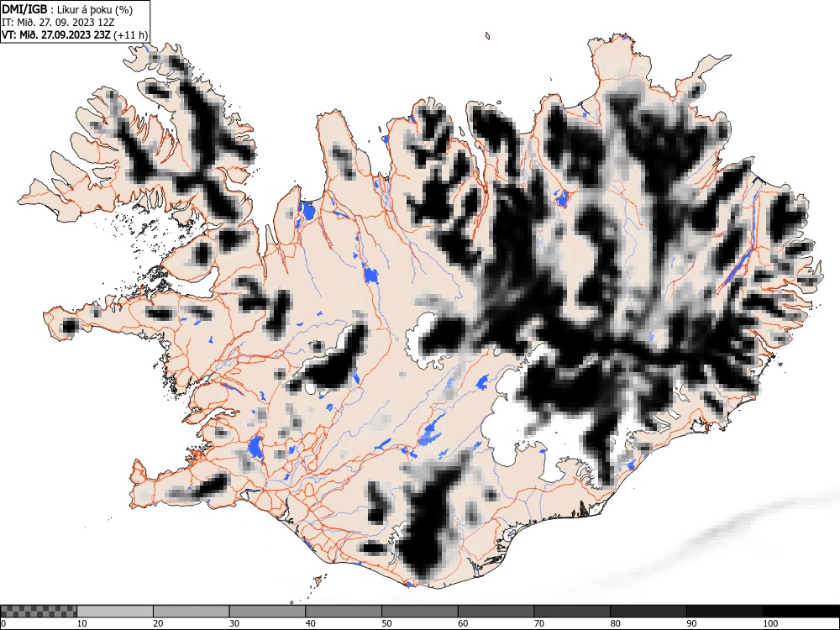
Task: Click the '40' legend scale label
Action: 310,623
